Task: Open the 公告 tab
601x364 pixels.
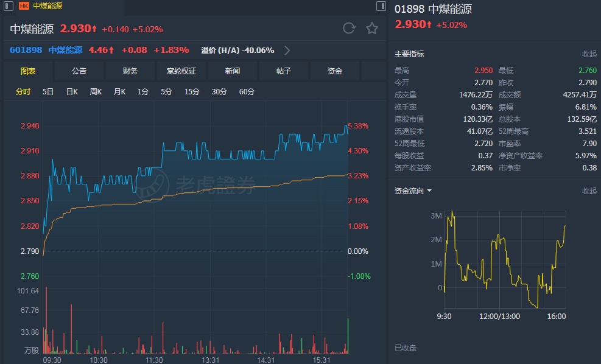Action: coord(79,71)
